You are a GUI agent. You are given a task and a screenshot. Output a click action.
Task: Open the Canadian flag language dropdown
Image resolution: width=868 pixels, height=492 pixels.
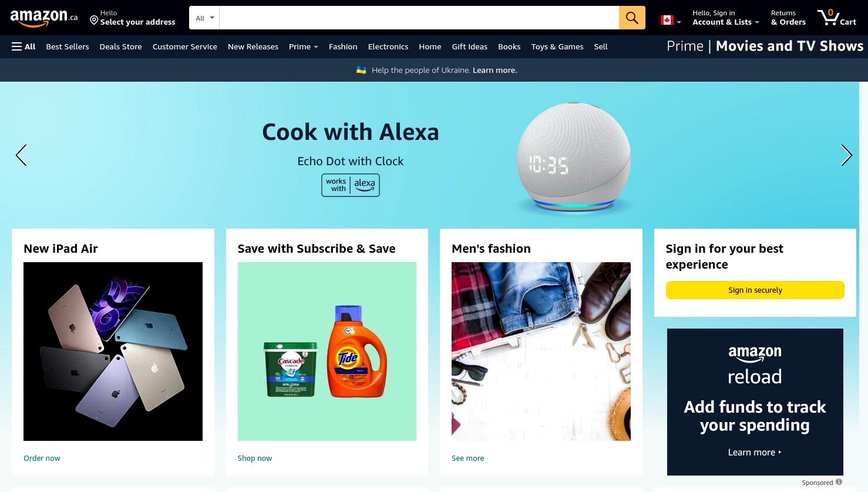click(x=671, y=21)
